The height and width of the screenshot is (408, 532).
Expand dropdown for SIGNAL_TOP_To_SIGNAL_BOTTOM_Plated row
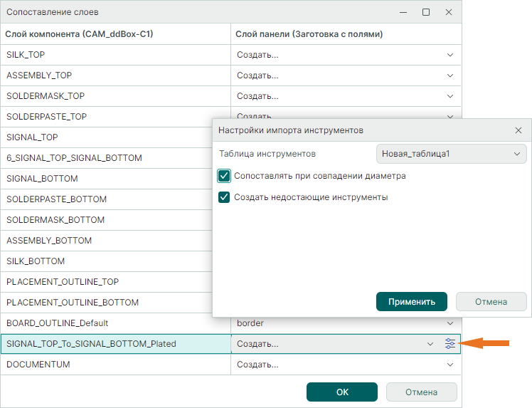click(x=430, y=344)
